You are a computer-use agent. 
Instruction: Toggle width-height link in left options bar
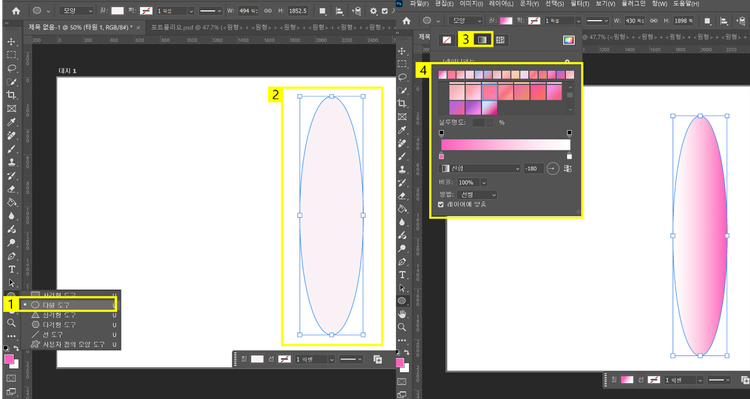click(268, 11)
